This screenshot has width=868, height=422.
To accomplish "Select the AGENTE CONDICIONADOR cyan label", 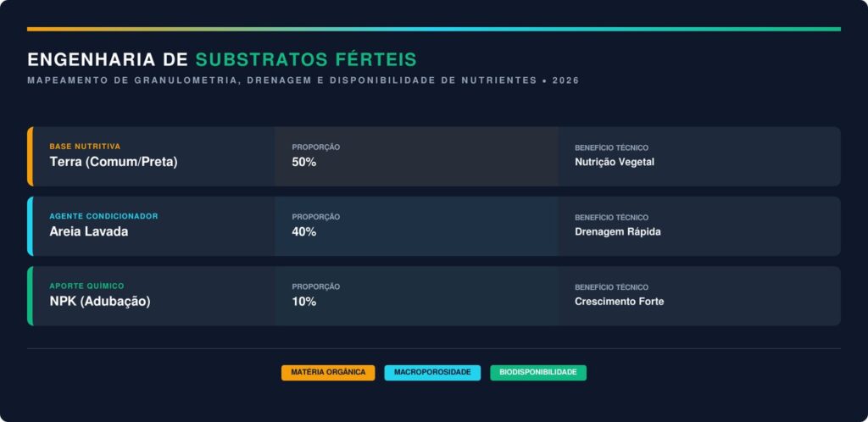I will tap(103, 216).
